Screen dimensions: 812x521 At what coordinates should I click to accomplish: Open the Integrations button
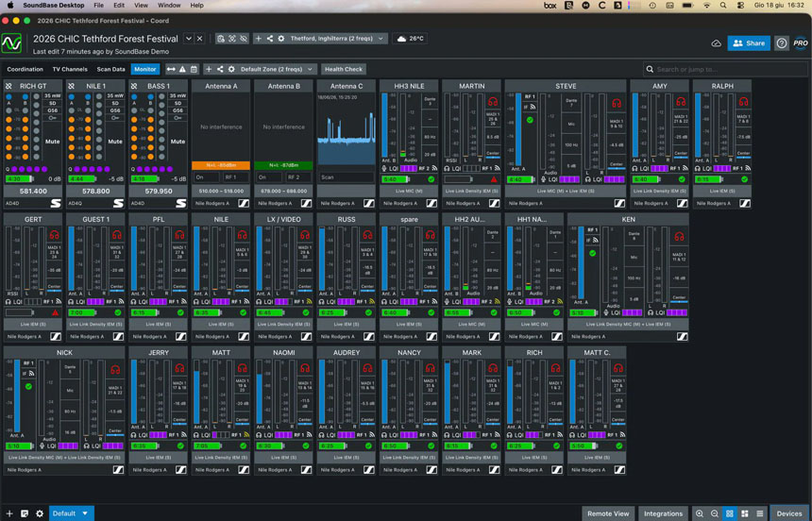[x=663, y=513]
